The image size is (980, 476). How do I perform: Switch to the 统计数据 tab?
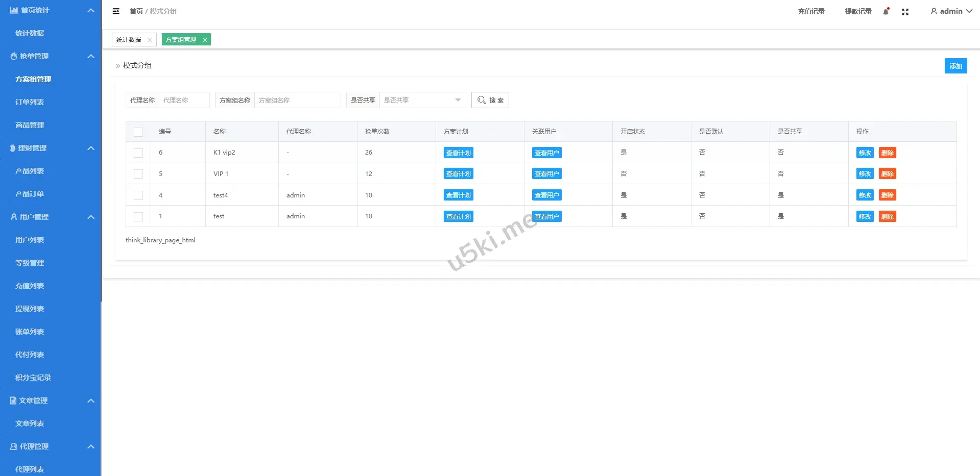coord(129,40)
